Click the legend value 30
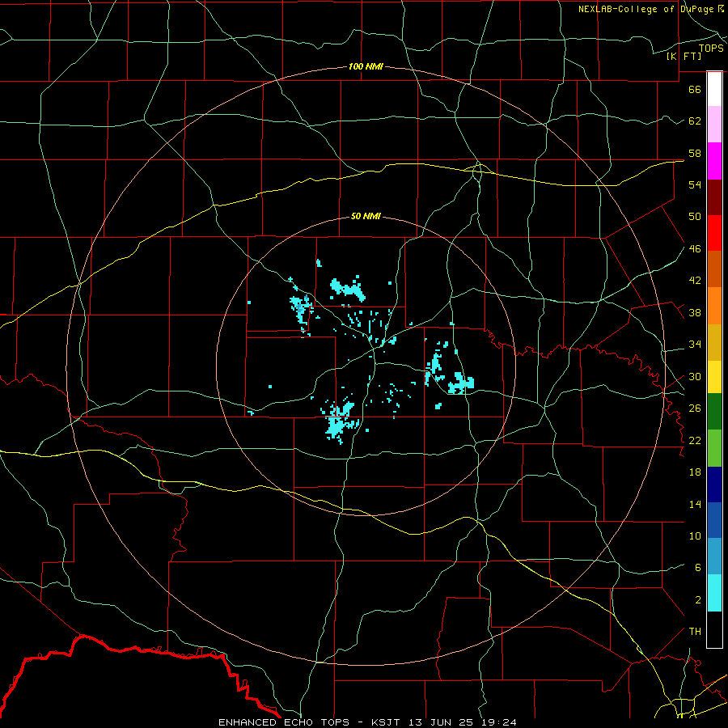Image resolution: width=728 pixels, height=728 pixels. (x=695, y=376)
